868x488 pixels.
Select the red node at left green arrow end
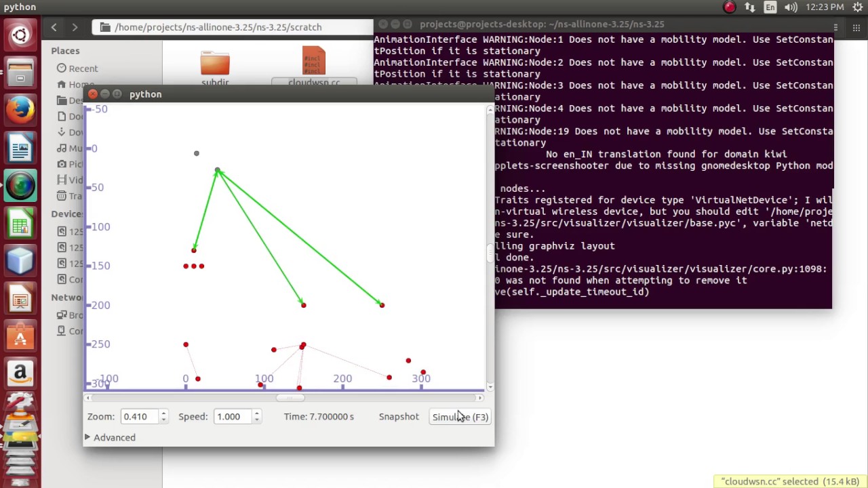tap(194, 250)
